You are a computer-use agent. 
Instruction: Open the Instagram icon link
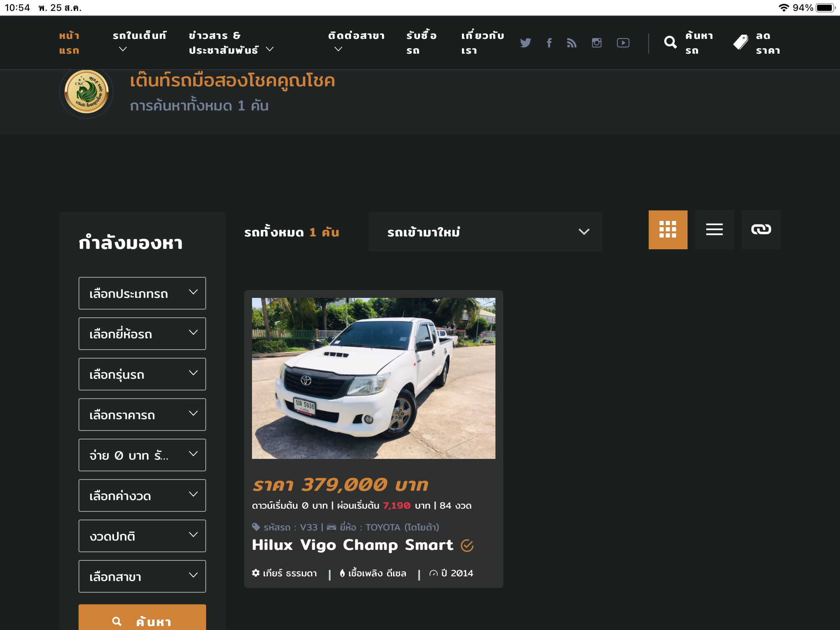tap(597, 43)
